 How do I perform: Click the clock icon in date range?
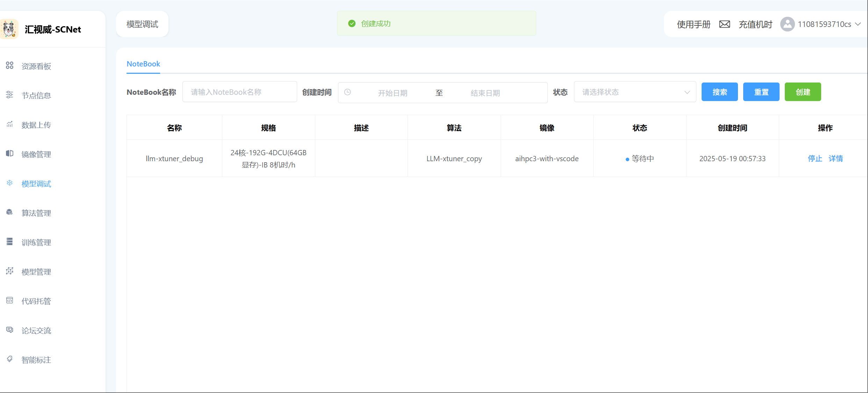point(347,92)
